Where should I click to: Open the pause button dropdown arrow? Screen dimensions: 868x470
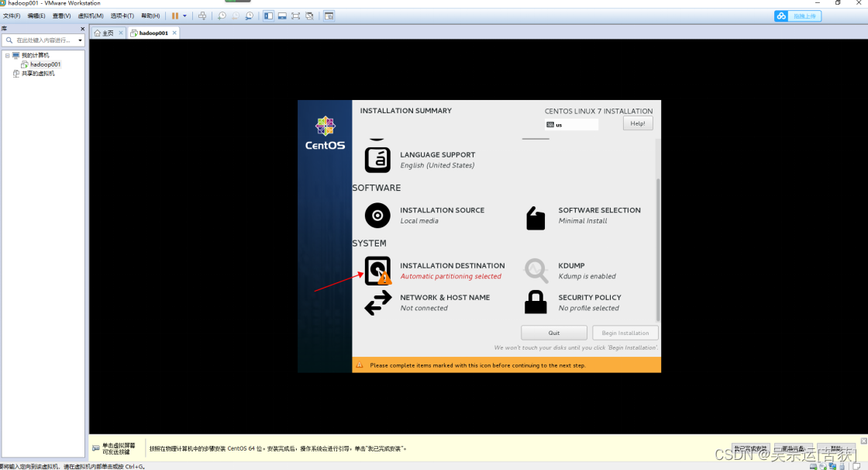click(185, 16)
